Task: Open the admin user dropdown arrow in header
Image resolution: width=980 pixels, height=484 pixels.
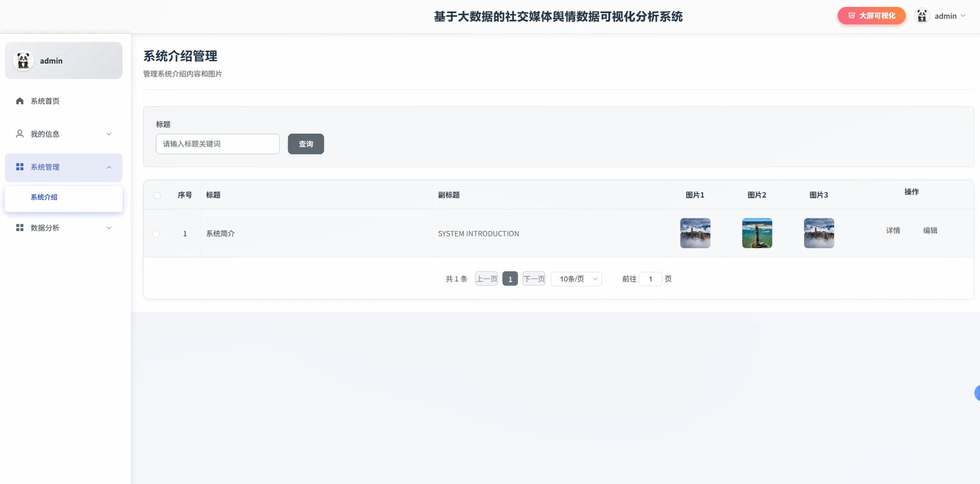Action: (963, 16)
